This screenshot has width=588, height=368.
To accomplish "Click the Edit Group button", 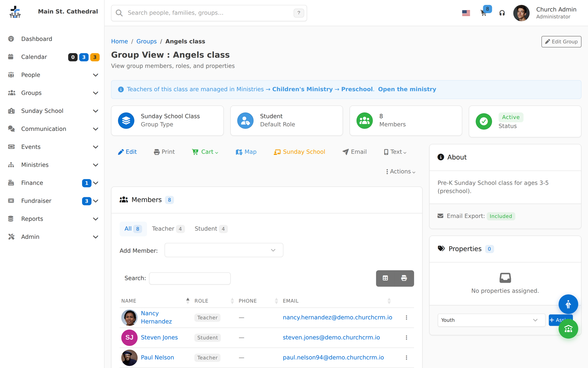I will 561,42.
